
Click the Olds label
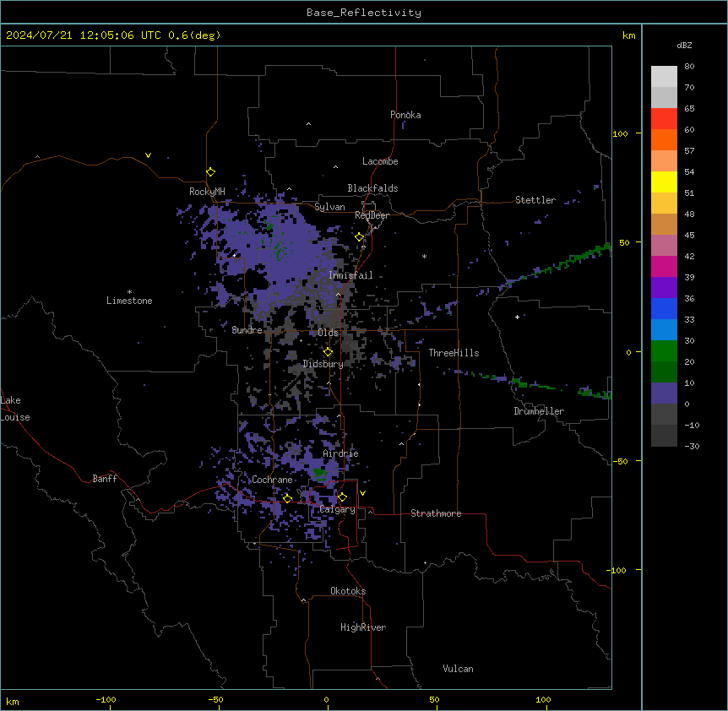click(329, 333)
